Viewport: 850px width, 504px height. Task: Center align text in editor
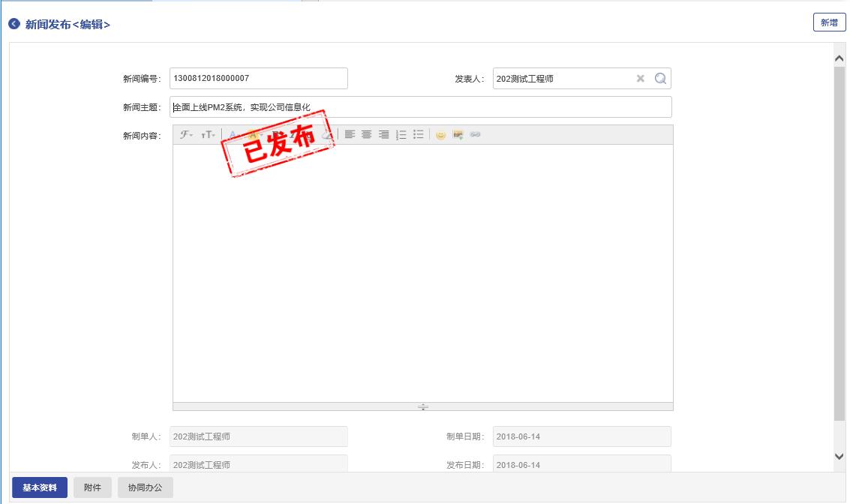tap(367, 135)
